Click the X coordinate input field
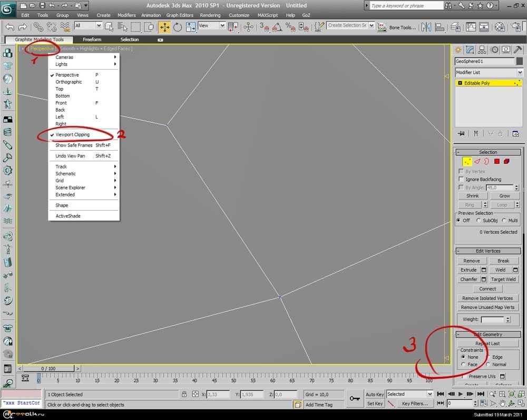Screen dimensions: 527x420 pos(218,394)
